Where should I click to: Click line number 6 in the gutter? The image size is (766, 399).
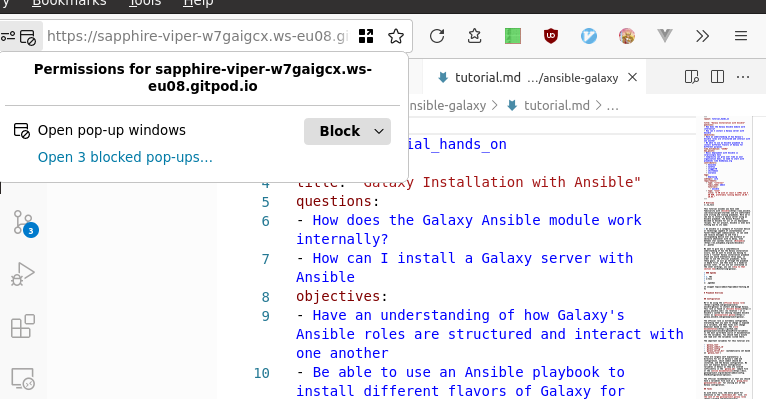click(x=265, y=221)
